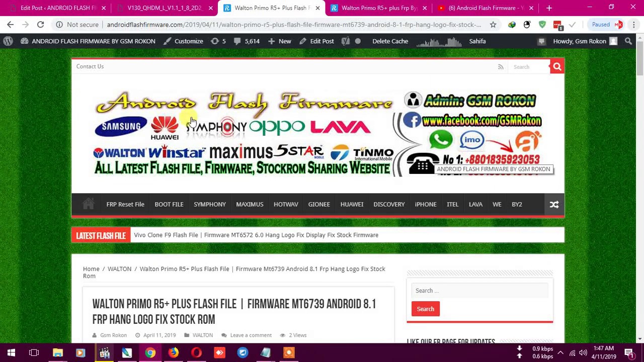Open the green shield AdGuard extension
Screen dimensions: 644x362
click(542, 24)
